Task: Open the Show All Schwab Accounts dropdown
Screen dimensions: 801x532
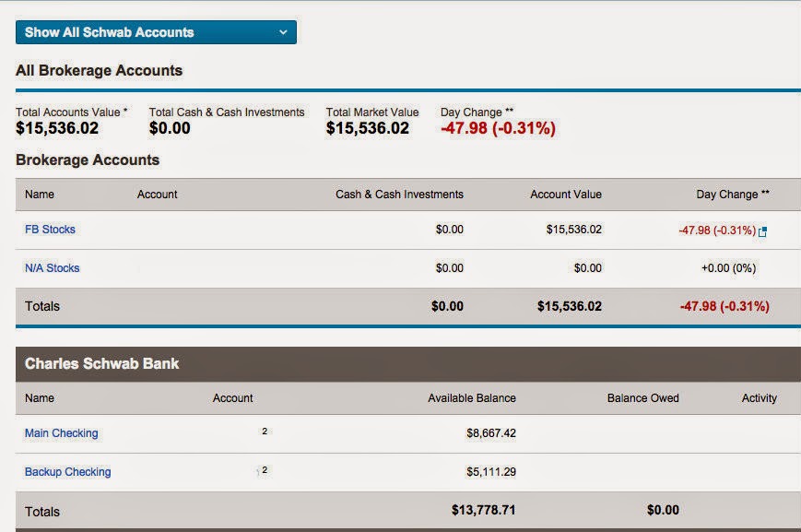Action: pos(156,32)
